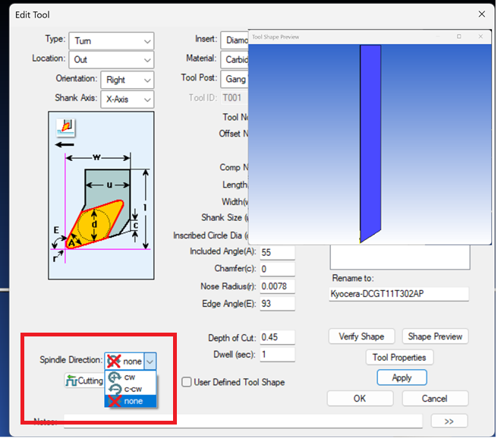Click the Dwell (sec) field
504x442 pixels.
[277, 355]
